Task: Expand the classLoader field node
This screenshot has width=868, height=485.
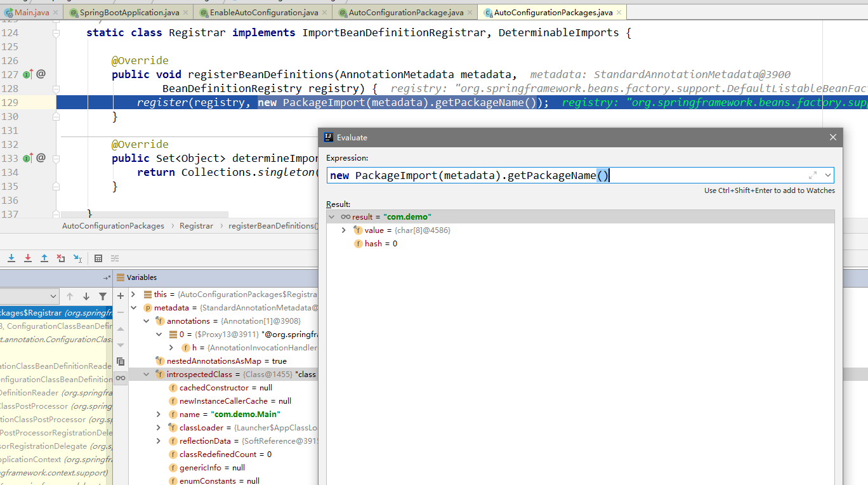Action: point(159,428)
